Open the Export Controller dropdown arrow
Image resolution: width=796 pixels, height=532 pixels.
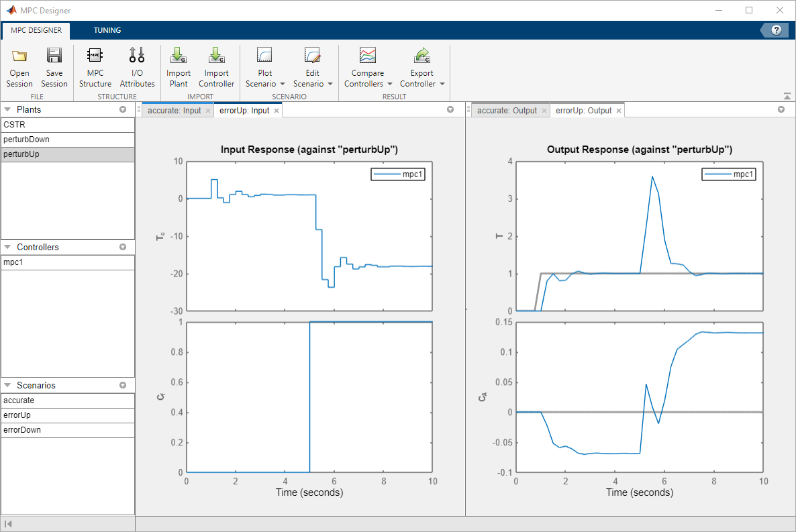[442, 85]
